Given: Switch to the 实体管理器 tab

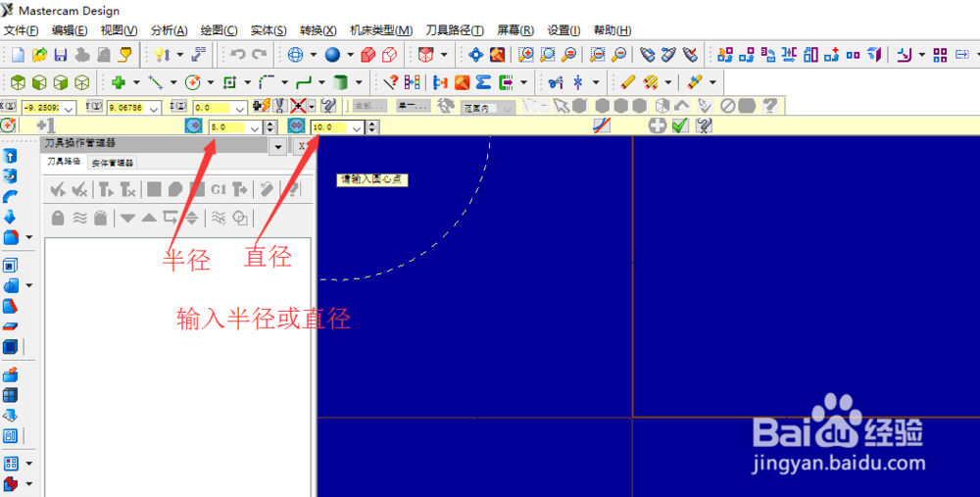Looking at the screenshot, I should coord(113,163).
